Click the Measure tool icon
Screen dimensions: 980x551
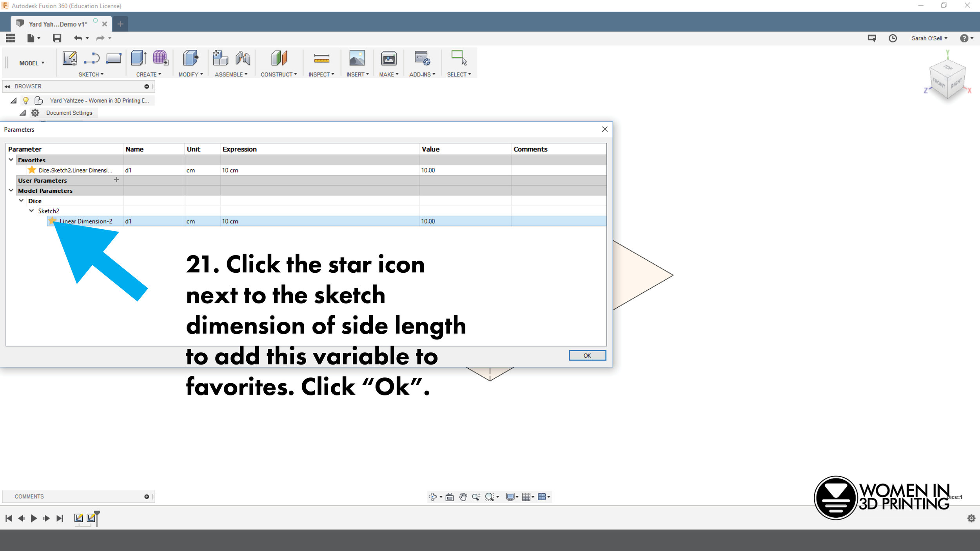[321, 58]
